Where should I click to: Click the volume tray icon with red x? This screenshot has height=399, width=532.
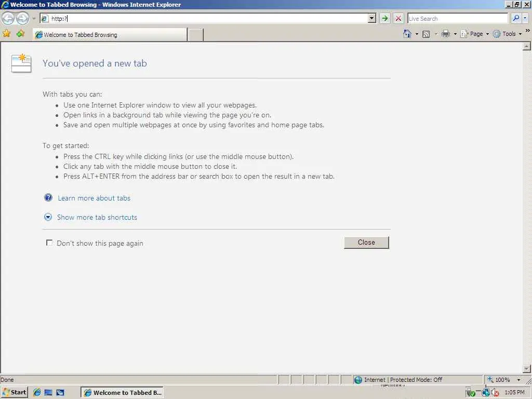click(x=495, y=393)
